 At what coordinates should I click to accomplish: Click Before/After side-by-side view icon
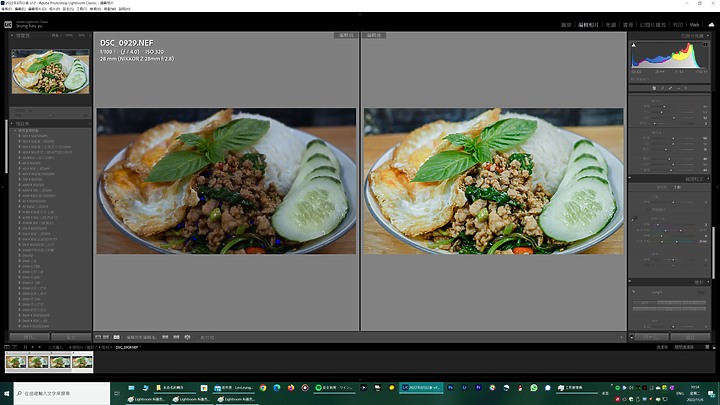pos(117,337)
